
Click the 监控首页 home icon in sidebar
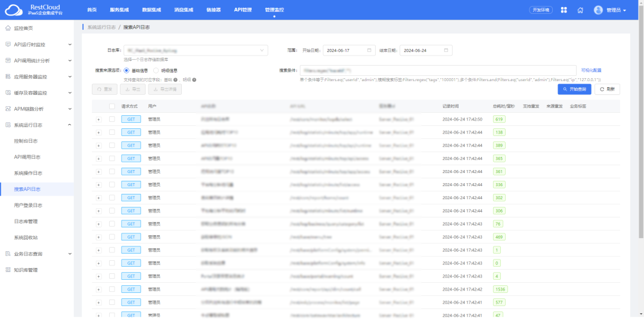tap(8, 28)
